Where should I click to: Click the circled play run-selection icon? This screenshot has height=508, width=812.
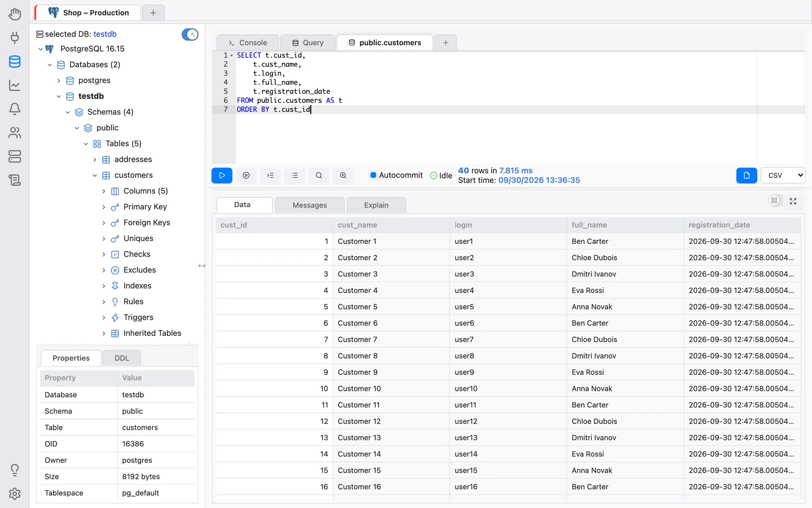[x=246, y=175]
